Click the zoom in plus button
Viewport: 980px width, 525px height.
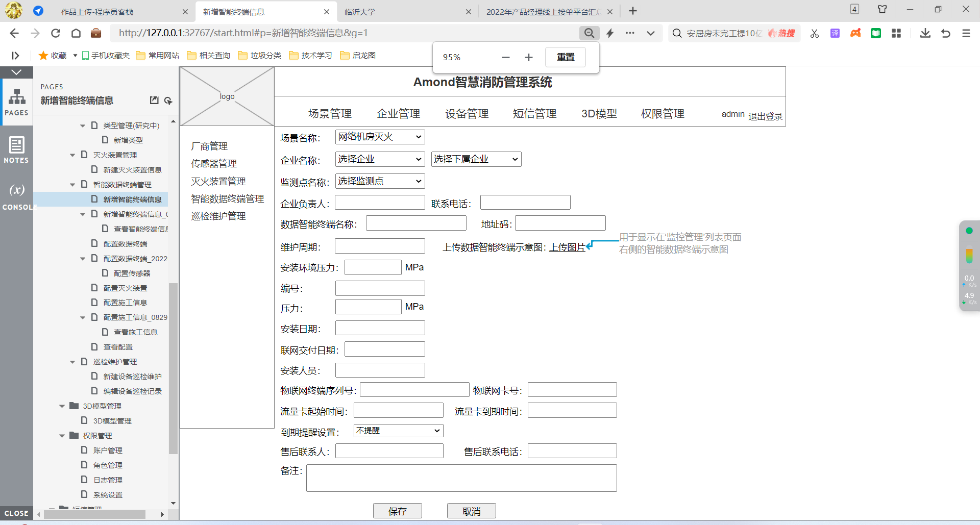tap(529, 57)
